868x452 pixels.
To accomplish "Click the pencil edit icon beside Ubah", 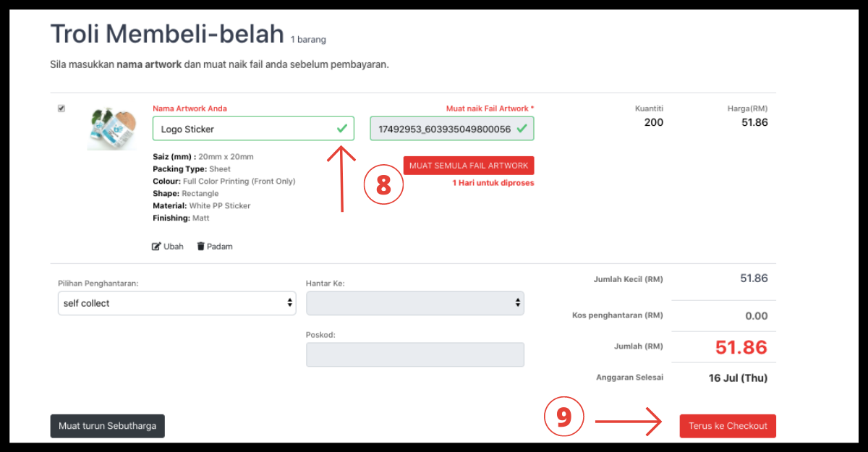I will tap(156, 247).
